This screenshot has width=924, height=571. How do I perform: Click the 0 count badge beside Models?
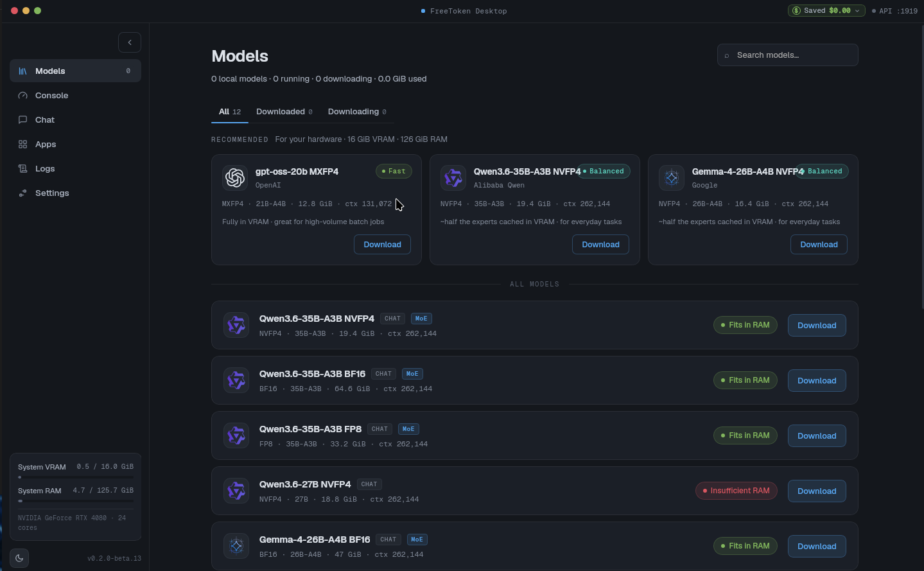[128, 71]
